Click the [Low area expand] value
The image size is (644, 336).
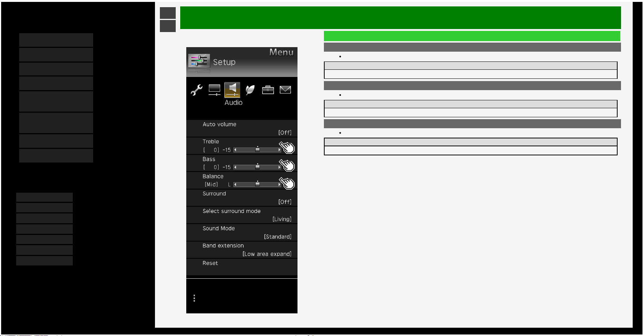pos(267,254)
